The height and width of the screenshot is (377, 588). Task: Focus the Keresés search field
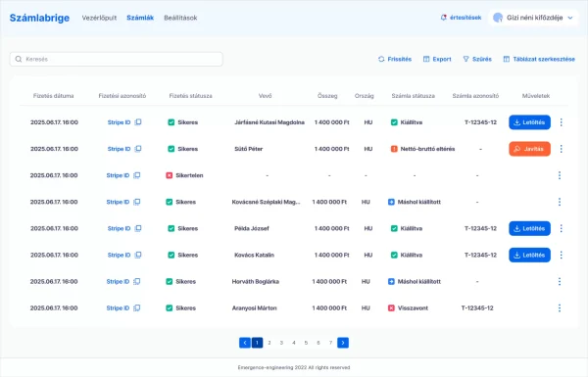117,59
